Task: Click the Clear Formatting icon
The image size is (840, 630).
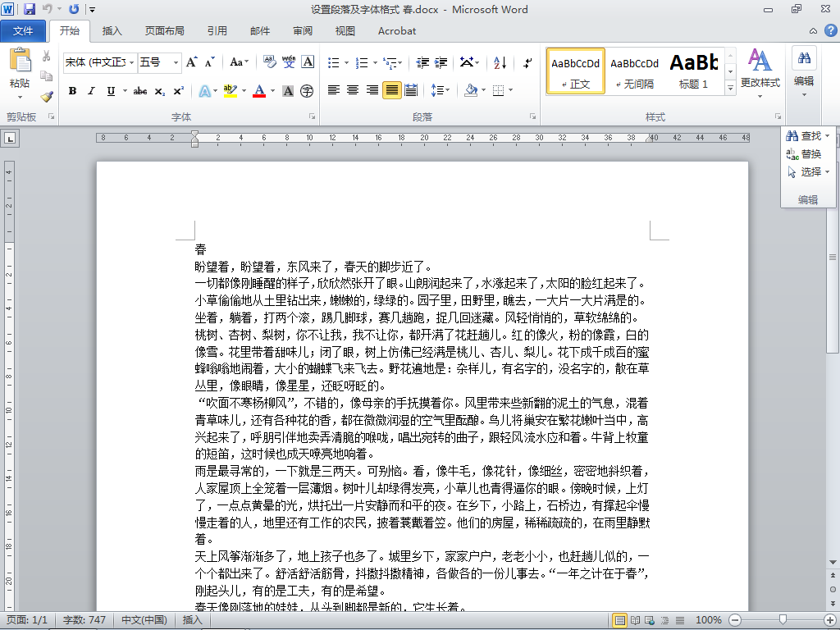Action: [270, 62]
